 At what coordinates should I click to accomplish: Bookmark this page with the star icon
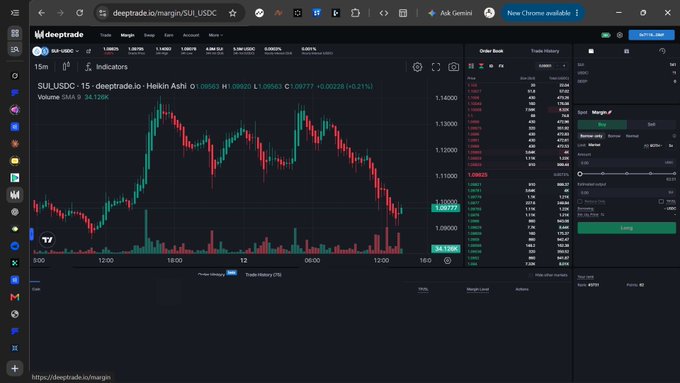tap(233, 13)
